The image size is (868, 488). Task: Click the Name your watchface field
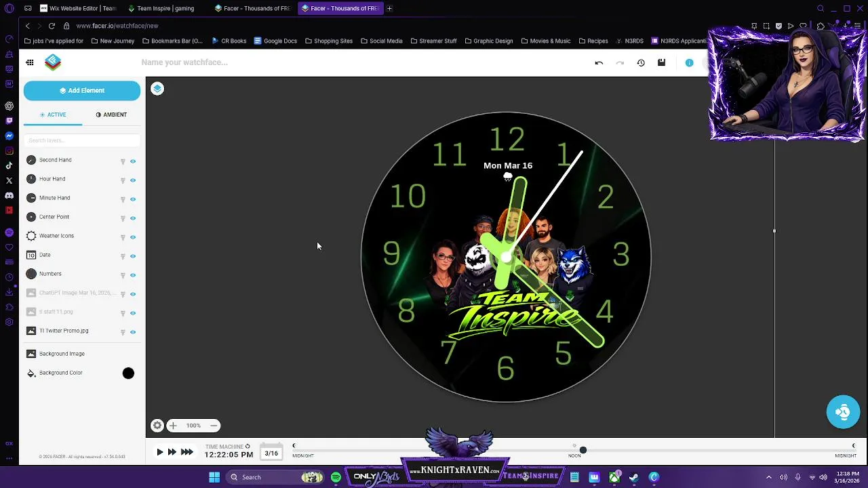pos(184,62)
